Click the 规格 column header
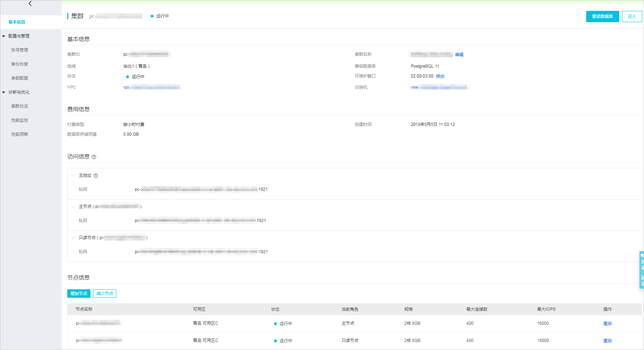 409,309
